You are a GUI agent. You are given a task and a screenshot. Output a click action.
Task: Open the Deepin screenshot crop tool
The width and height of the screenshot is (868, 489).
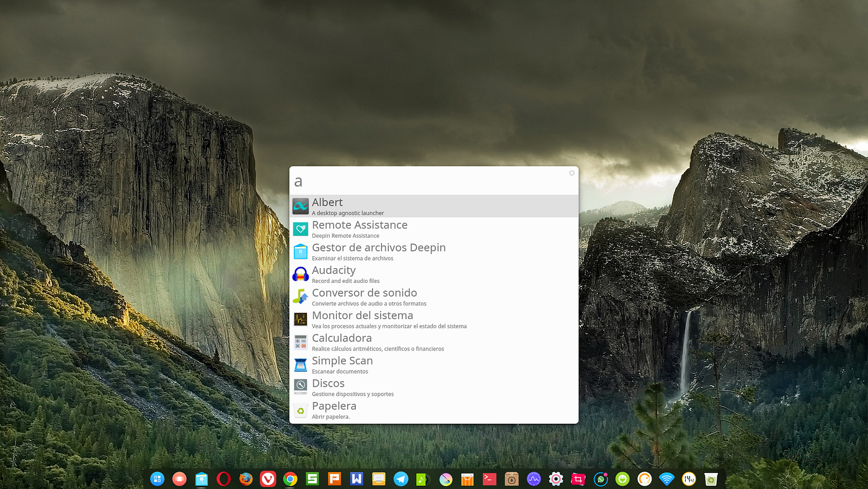[x=578, y=478]
